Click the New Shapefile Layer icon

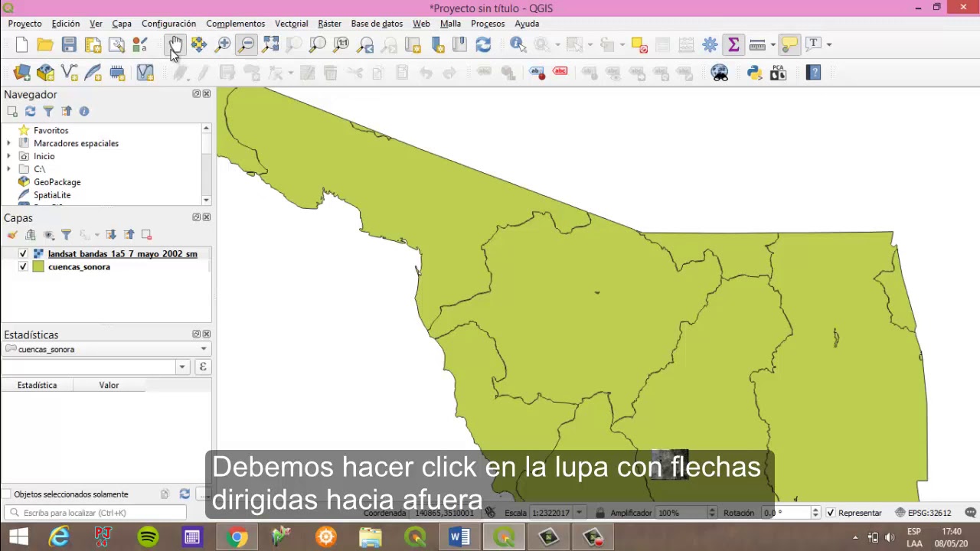tap(69, 73)
